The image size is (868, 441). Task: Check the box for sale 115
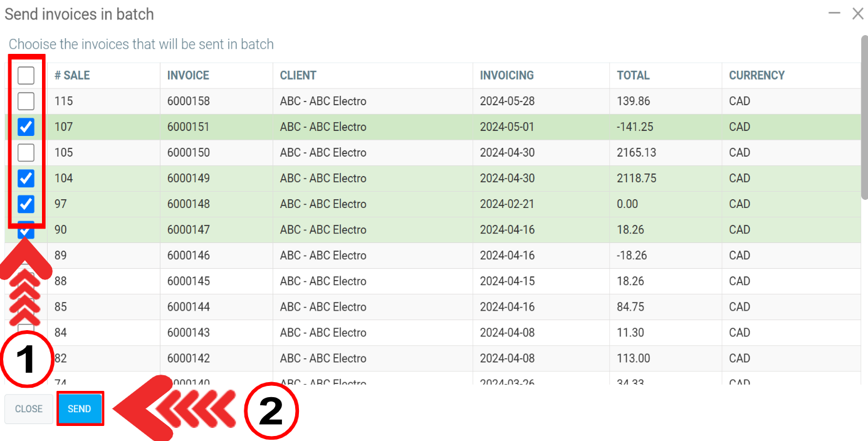coord(26,101)
